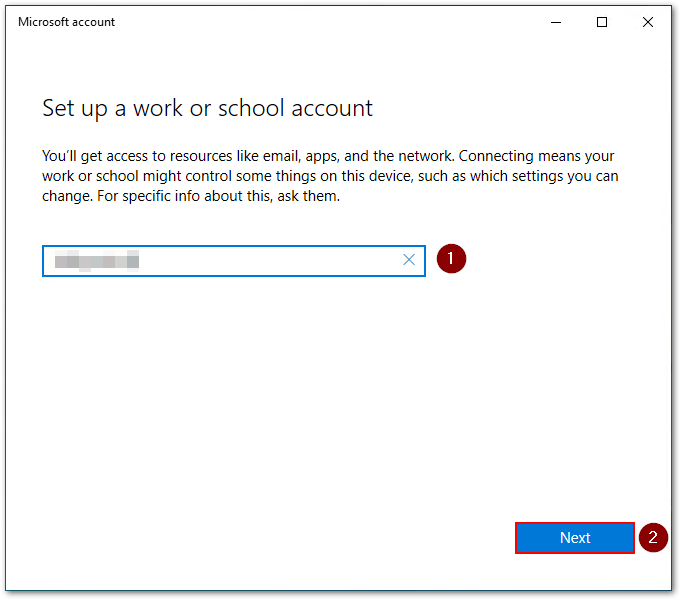Minimize the Microsoft account window
Viewport: 681px width, 600px height.
pos(556,22)
